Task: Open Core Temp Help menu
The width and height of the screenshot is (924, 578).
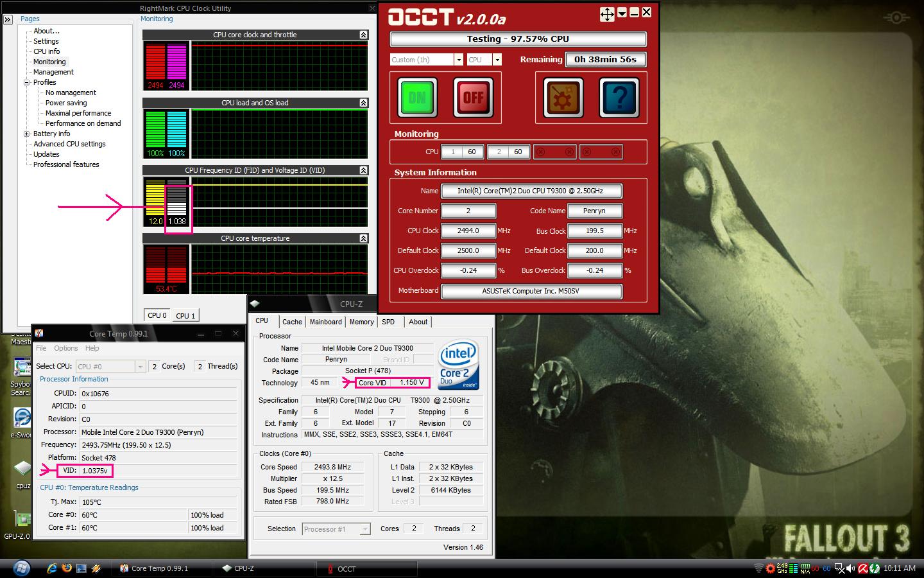Action: [92, 348]
